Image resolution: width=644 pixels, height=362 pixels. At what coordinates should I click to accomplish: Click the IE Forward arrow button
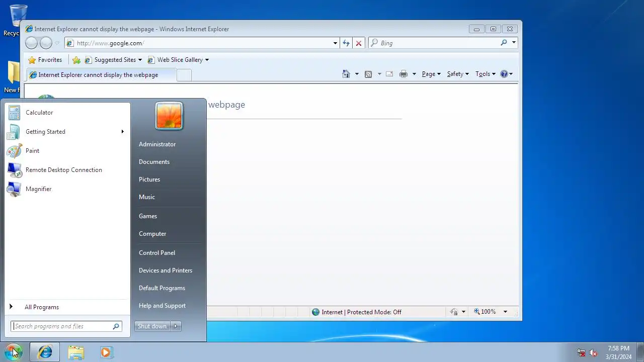coord(46,43)
